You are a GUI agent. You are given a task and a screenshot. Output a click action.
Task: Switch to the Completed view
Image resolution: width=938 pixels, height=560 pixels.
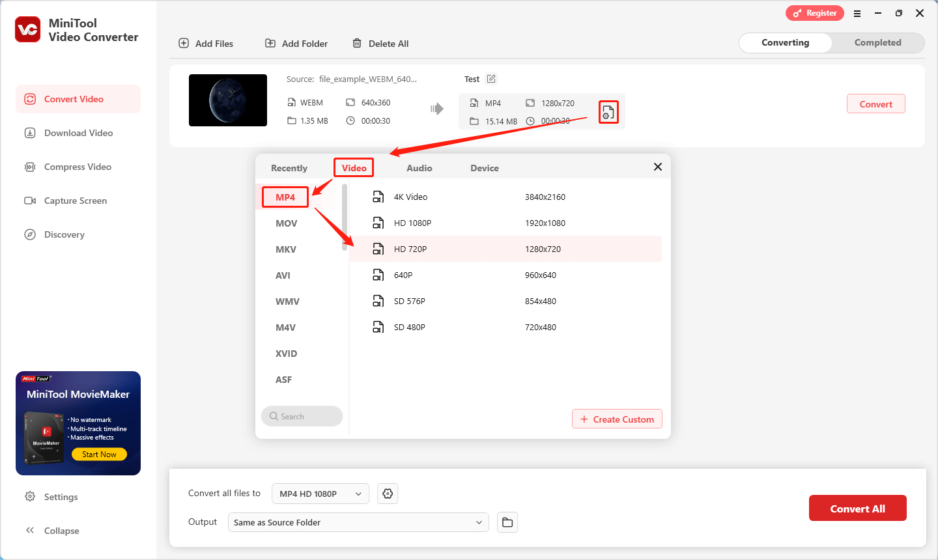(878, 43)
